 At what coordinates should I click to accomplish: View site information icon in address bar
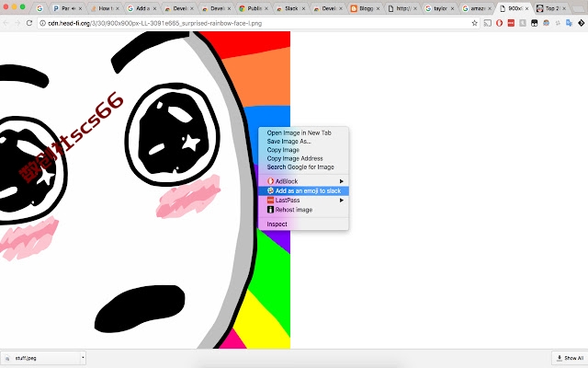point(43,23)
